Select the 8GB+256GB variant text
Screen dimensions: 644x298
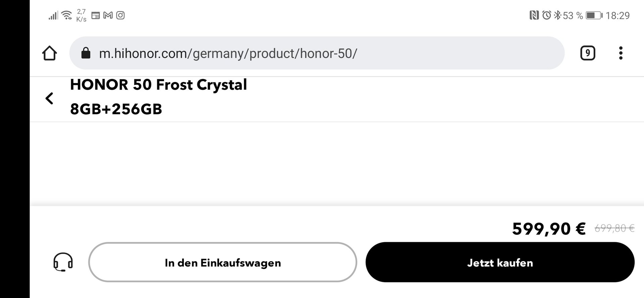116,109
